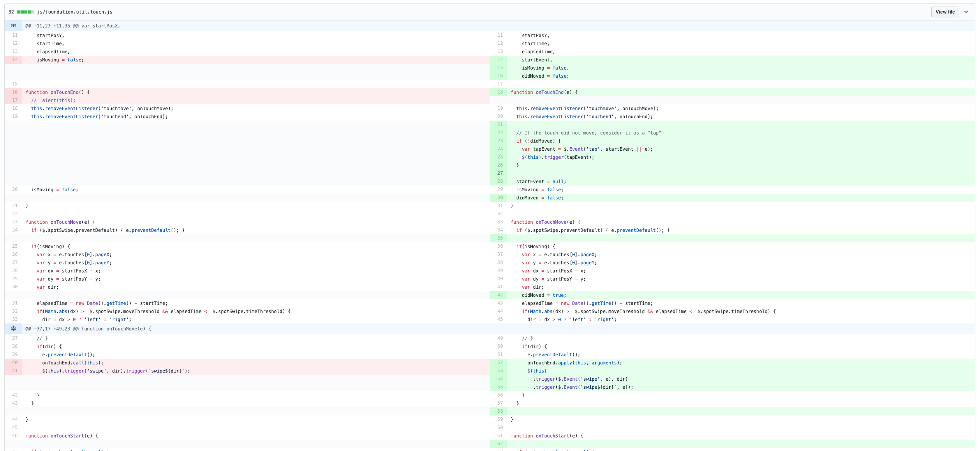
Task: Select added line 18 number on right
Action: pyautogui.click(x=500, y=92)
